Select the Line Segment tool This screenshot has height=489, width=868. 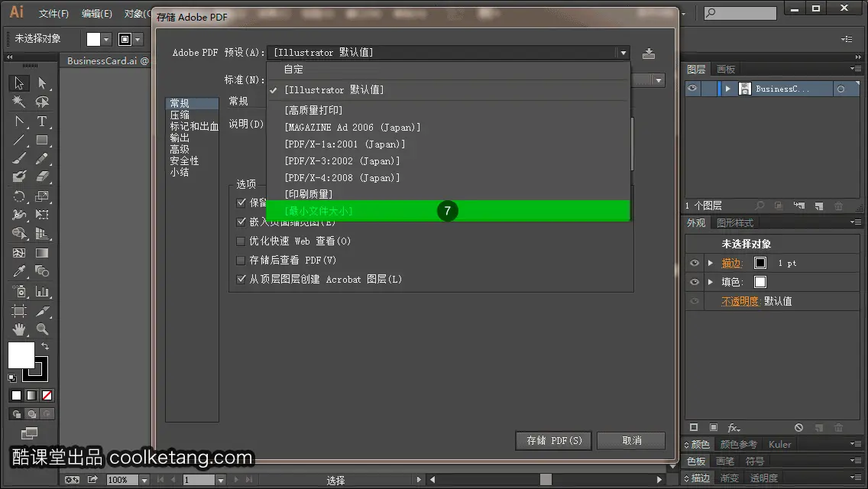(x=19, y=140)
